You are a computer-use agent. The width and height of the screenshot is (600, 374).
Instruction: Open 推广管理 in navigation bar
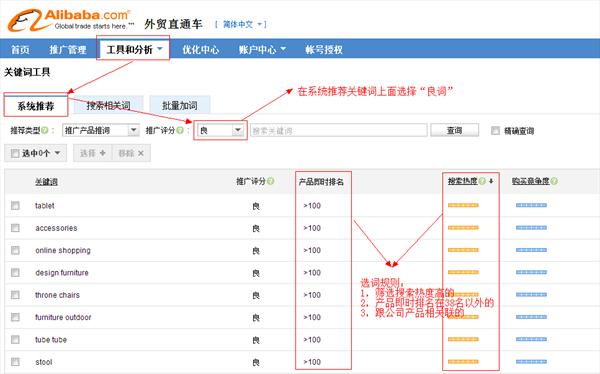point(68,49)
